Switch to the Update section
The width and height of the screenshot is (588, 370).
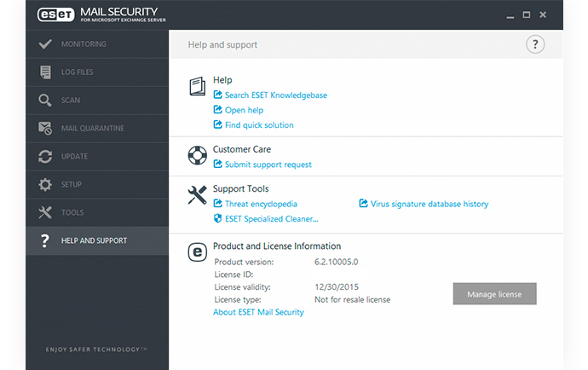97,157
